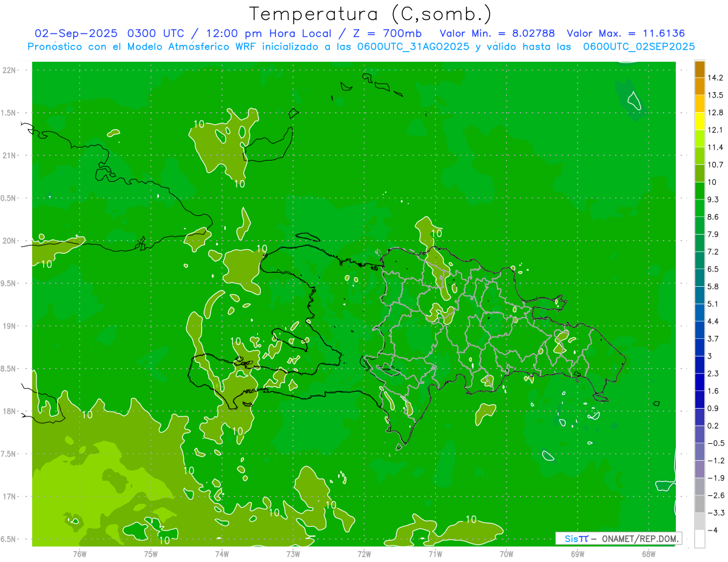
Task: Click the 20N latitude label
Action: pos(10,241)
